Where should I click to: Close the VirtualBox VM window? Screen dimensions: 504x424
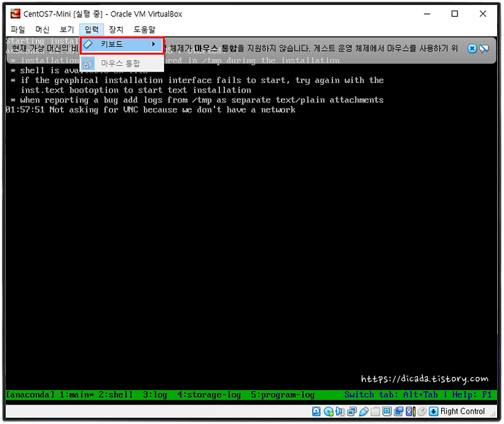click(483, 14)
